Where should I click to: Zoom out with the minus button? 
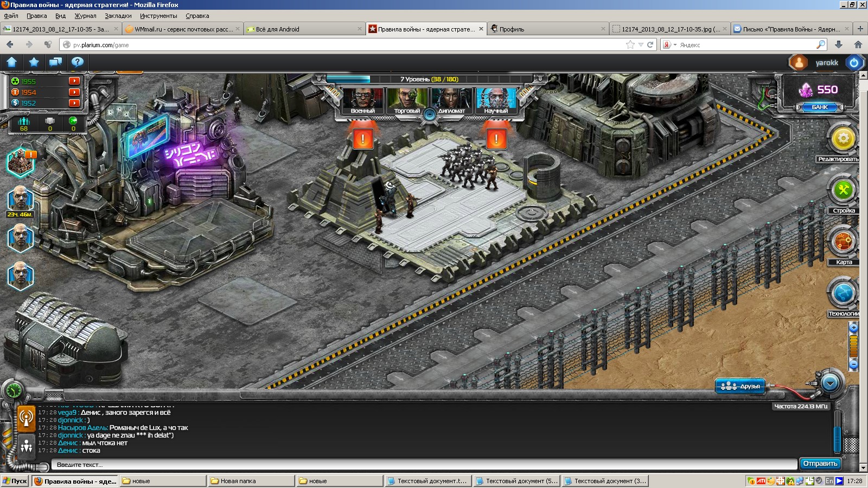853,364
